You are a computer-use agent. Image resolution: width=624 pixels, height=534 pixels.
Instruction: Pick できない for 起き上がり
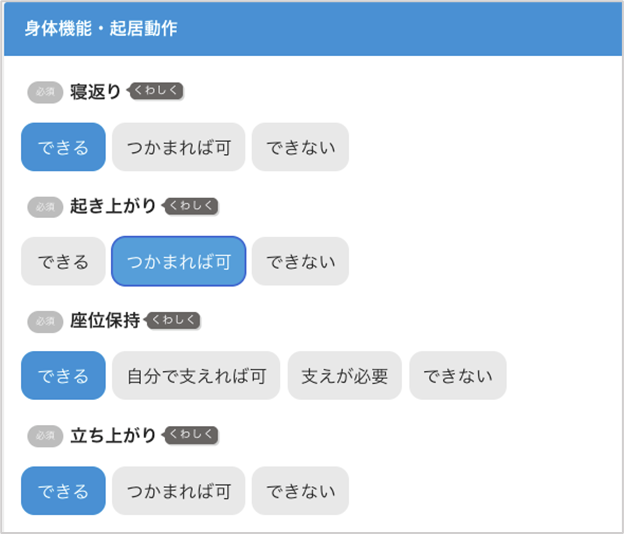click(x=300, y=262)
